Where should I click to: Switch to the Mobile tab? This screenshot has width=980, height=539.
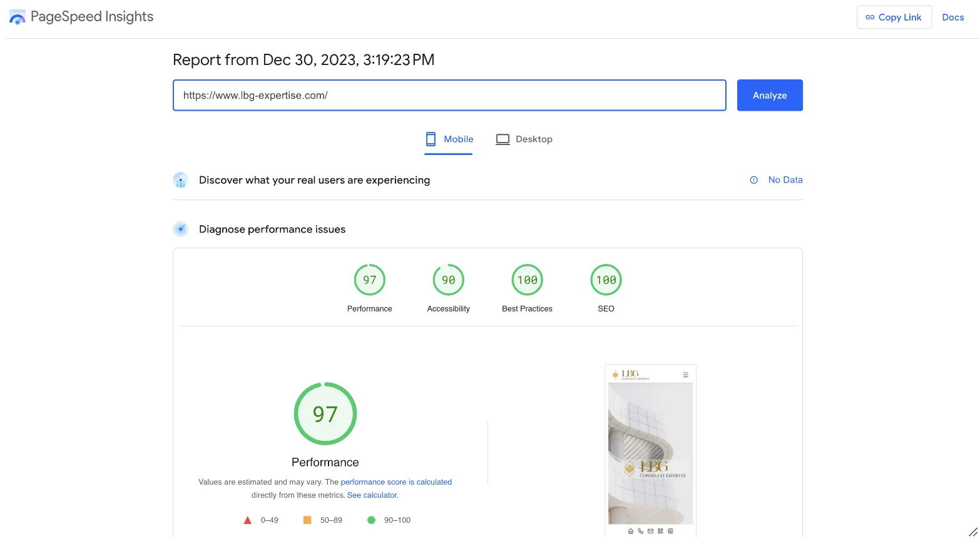[449, 139]
